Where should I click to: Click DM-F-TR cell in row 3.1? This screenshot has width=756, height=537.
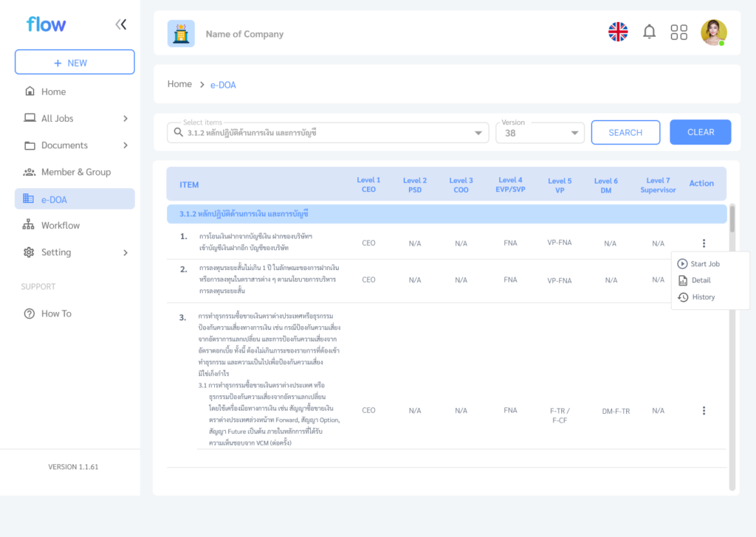point(616,411)
